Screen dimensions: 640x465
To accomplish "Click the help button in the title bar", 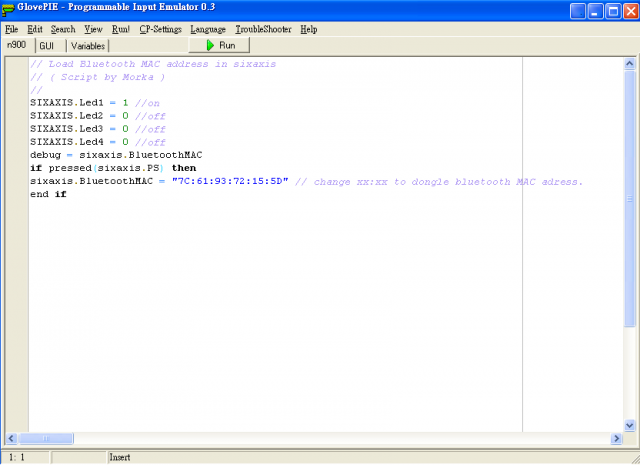I will [578, 11].
